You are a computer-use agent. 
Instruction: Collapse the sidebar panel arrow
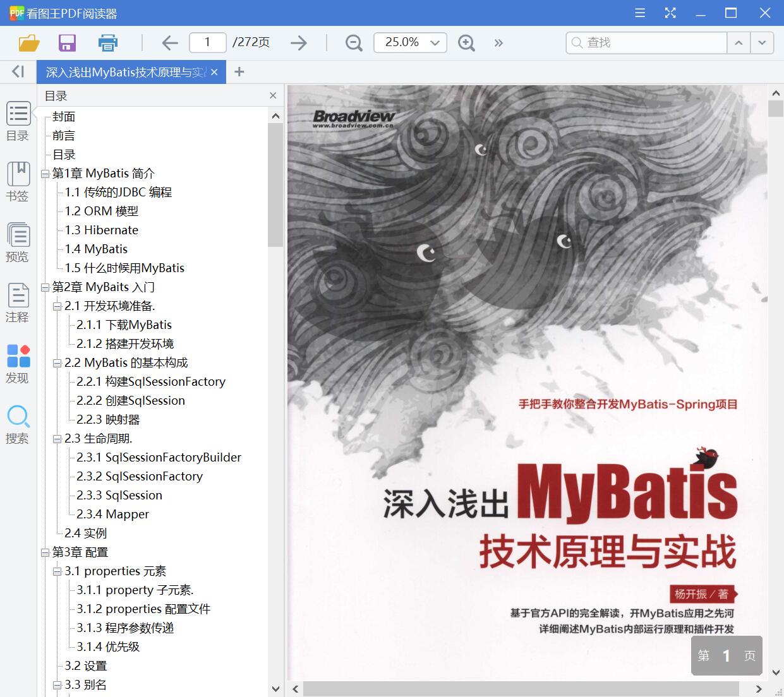click(18, 71)
